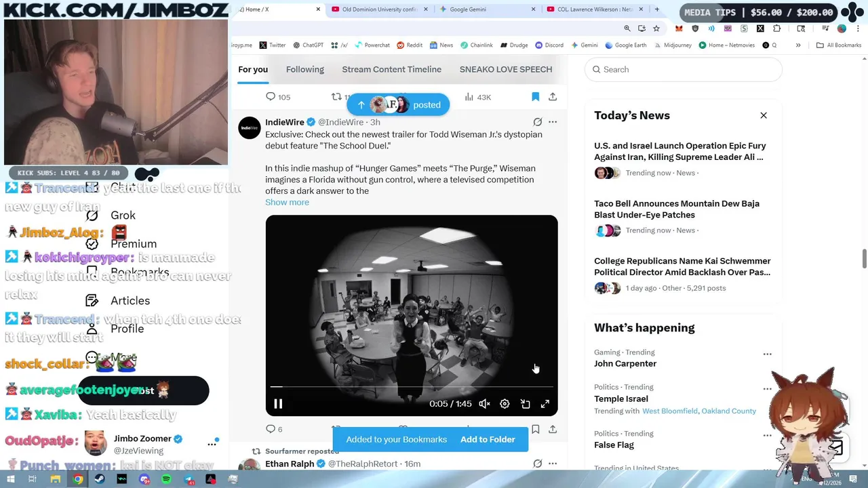This screenshot has height=488, width=868.
Task: Dismiss the Today's News panel
Action: click(764, 115)
